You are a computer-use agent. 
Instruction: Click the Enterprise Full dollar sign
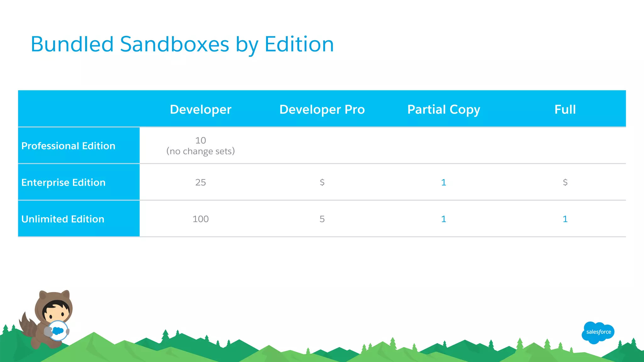point(565,182)
